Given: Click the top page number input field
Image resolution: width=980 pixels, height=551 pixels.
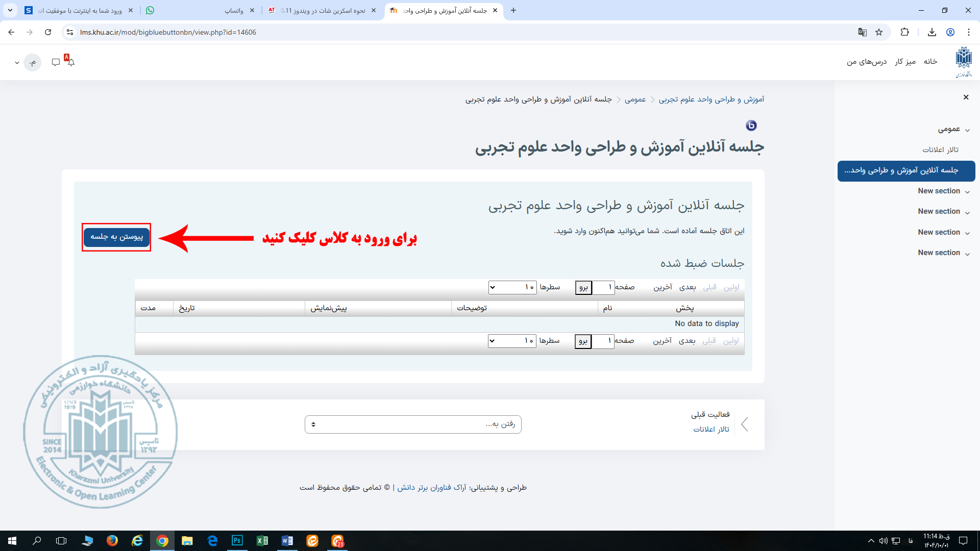Looking at the screenshot, I should (x=603, y=287).
